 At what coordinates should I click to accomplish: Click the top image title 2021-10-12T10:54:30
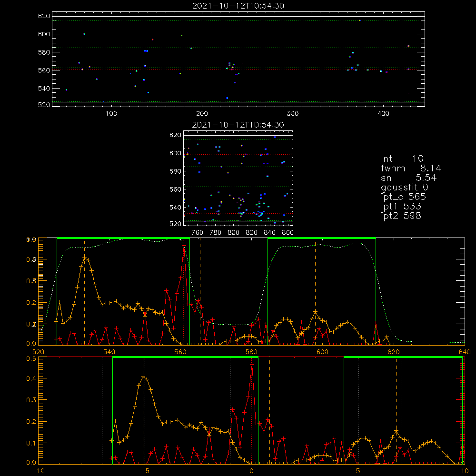click(238, 6)
